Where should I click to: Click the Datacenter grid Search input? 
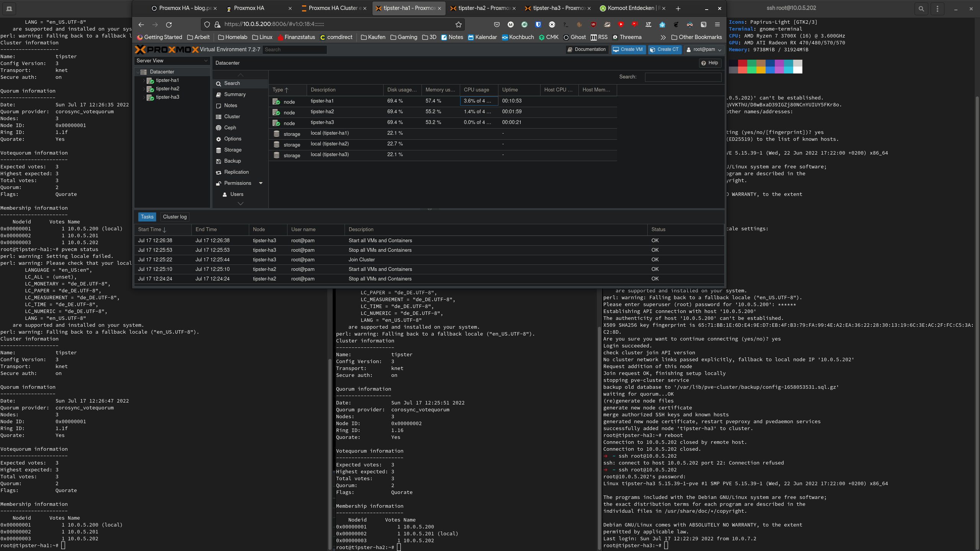pos(683,77)
